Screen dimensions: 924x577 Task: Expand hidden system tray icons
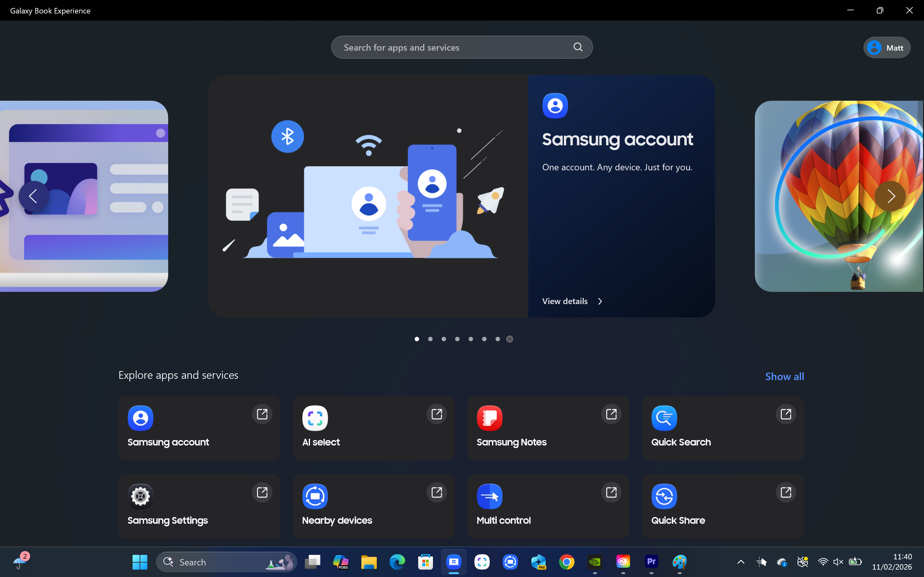741,562
